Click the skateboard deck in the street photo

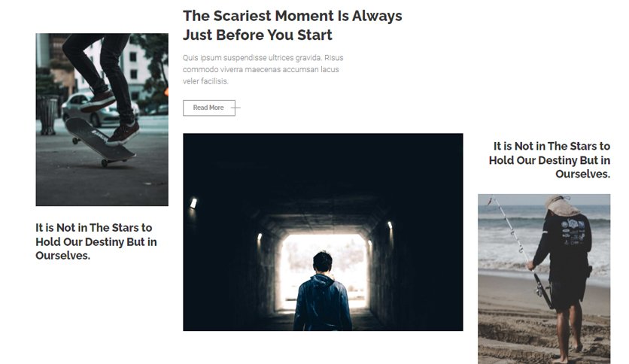pyautogui.click(x=99, y=139)
